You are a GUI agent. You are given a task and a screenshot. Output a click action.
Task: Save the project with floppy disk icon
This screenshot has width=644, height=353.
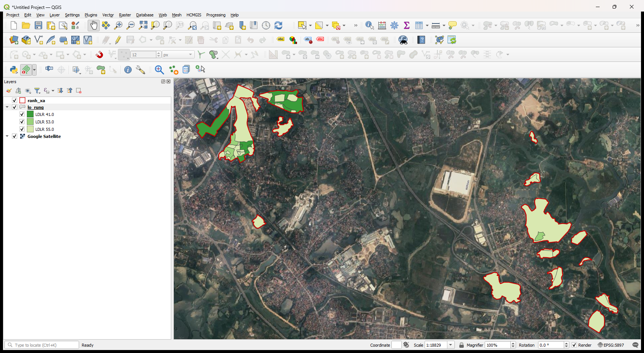pos(38,25)
